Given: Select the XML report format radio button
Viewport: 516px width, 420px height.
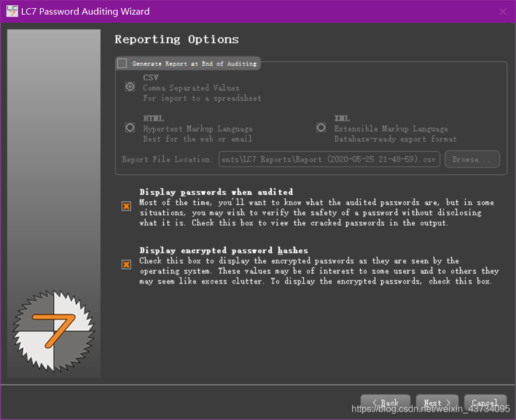Looking at the screenshot, I should coord(321,128).
